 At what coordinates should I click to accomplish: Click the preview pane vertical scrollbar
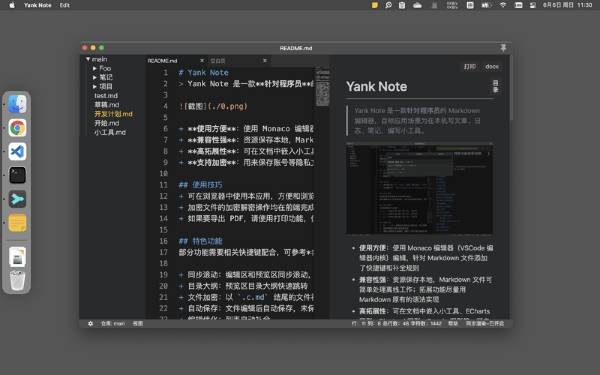(511, 88)
